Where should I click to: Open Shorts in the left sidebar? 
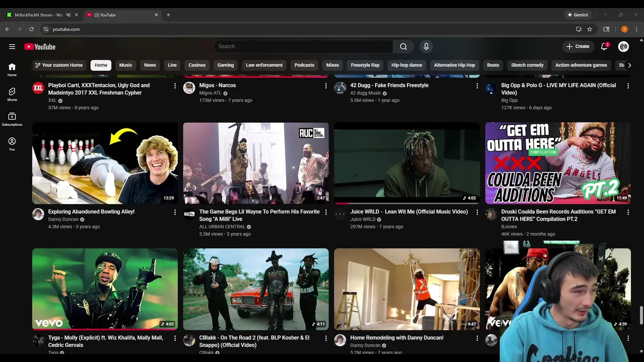(x=12, y=94)
